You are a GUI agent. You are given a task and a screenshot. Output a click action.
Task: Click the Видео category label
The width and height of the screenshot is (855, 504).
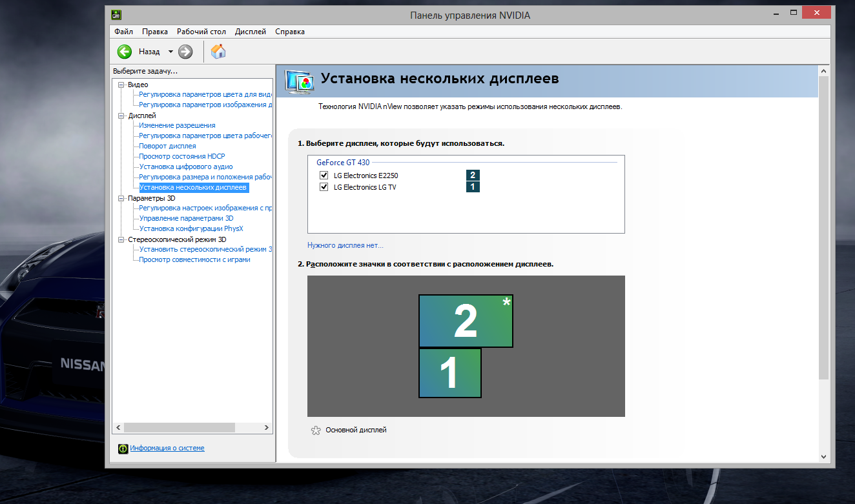tap(138, 85)
